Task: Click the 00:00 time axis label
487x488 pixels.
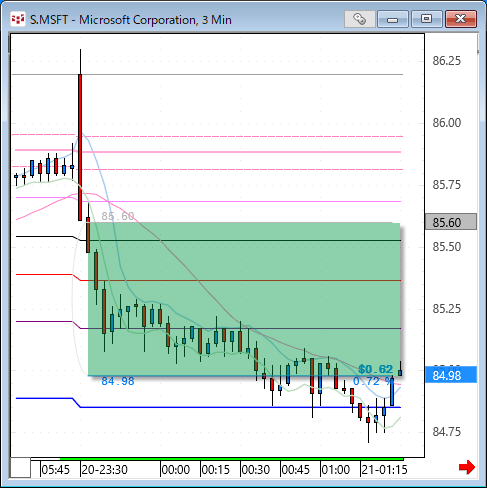Action: (176, 470)
